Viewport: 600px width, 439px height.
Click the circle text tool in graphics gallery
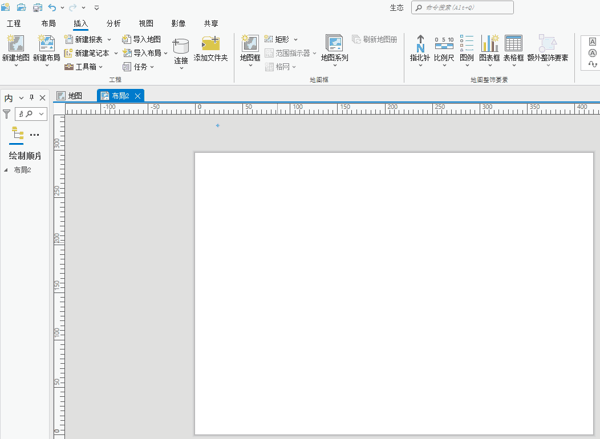click(x=592, y=53)
